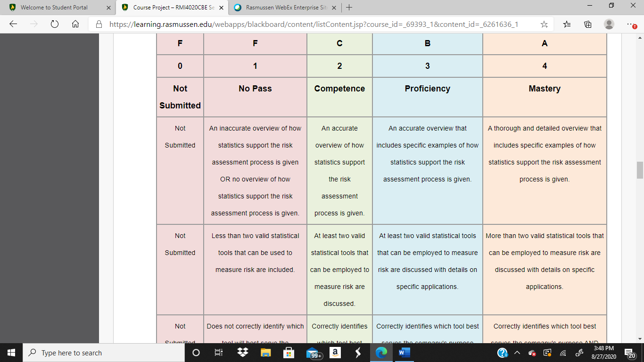Screen dimensions: 644x362
Task: Open the browser profile icon
Action: 609,24
